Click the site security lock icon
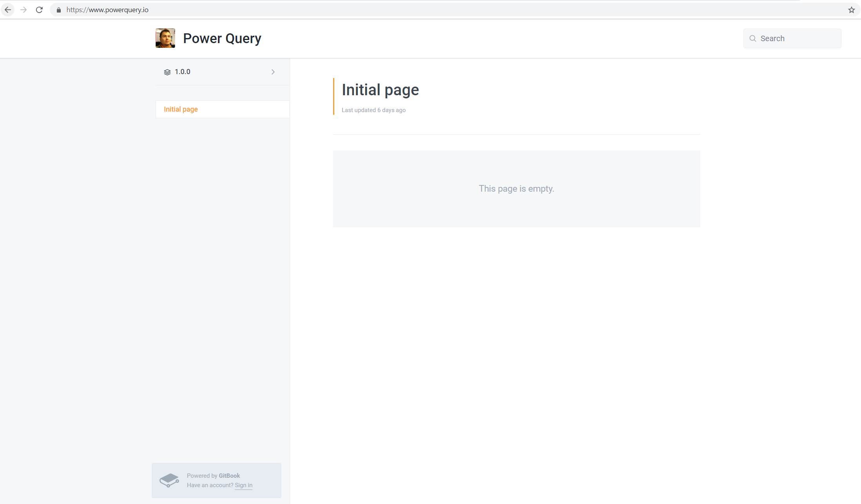The image size is (861, 504). pos(58,9)
